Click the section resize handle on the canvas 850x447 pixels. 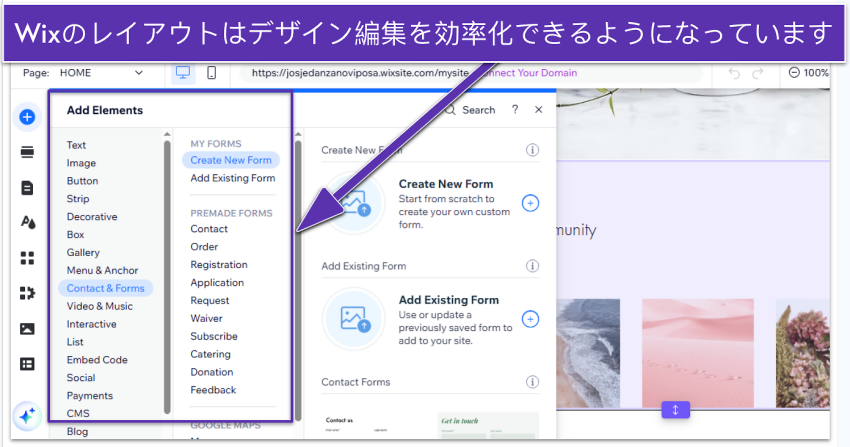[675, 410]
